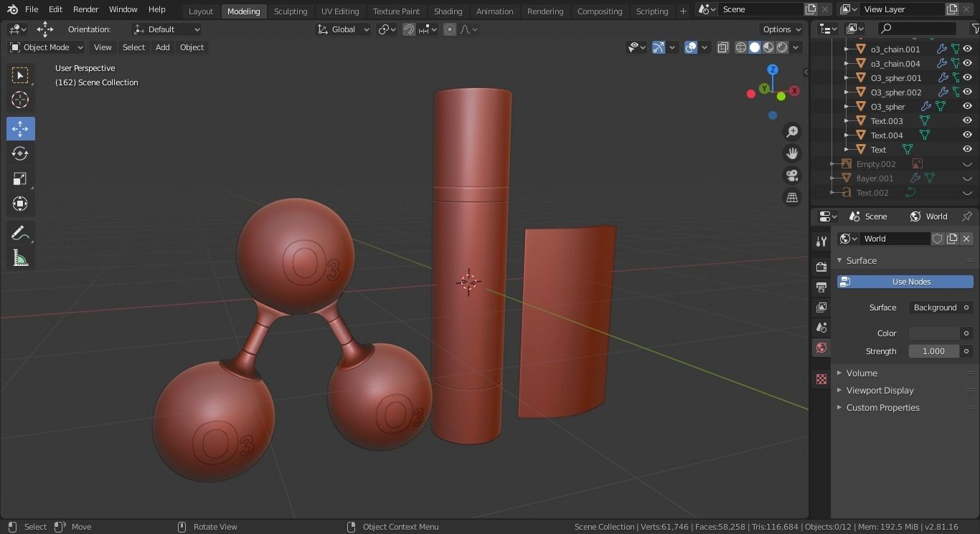Toggle proportional editing button
Viewport: 980px width, 534px height.
[x=450, y=29]
